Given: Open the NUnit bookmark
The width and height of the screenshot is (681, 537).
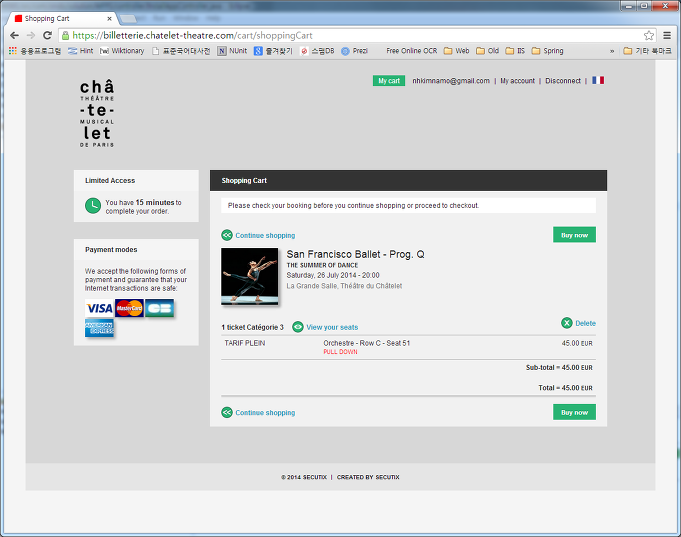Looking at the screenshot, I should (x=232, y=51).
